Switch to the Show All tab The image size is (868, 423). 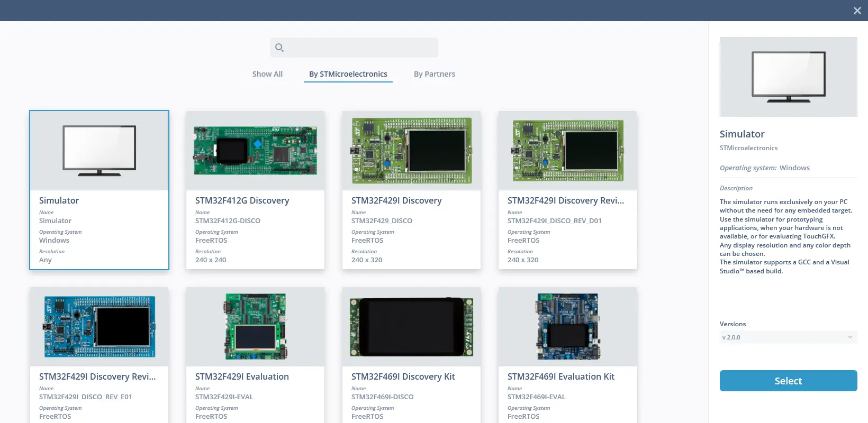click(267, 74)
